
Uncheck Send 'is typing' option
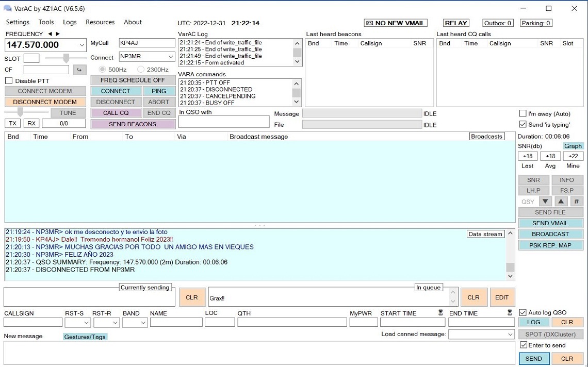pyautogui.click(x=522, y=124)
